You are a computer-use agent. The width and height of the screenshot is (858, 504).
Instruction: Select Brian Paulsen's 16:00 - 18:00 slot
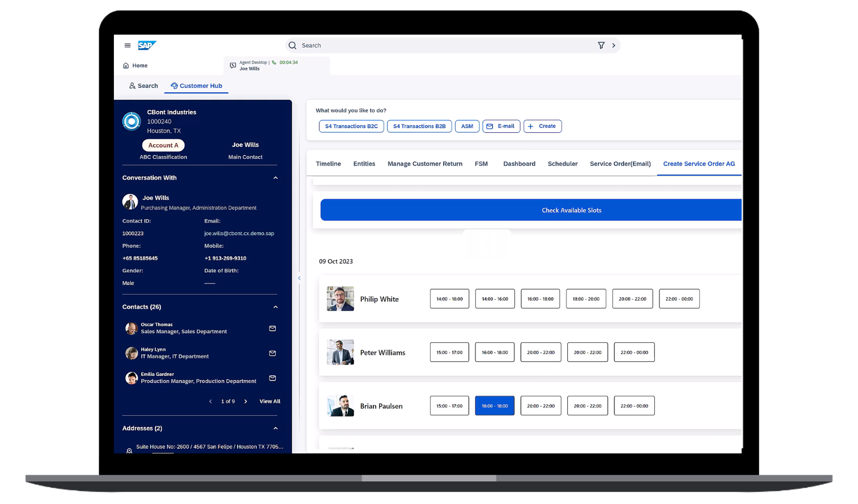coord(494,406)
